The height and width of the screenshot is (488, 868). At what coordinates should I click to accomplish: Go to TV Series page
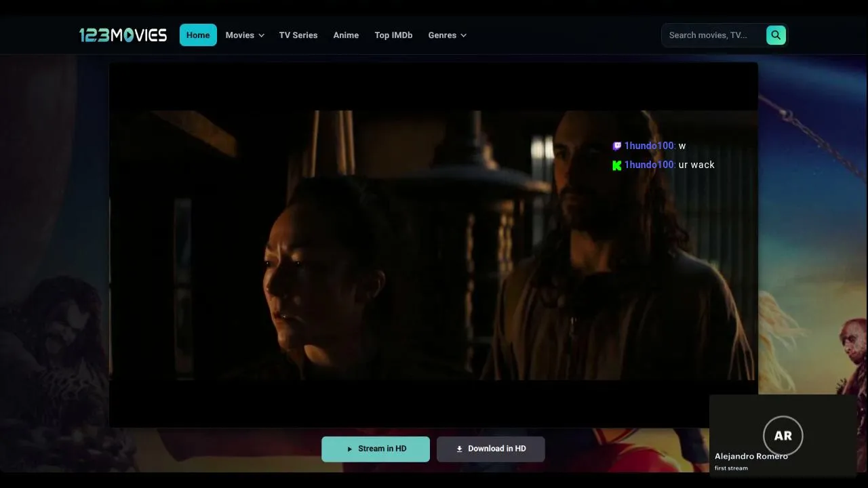click(298, 35)
